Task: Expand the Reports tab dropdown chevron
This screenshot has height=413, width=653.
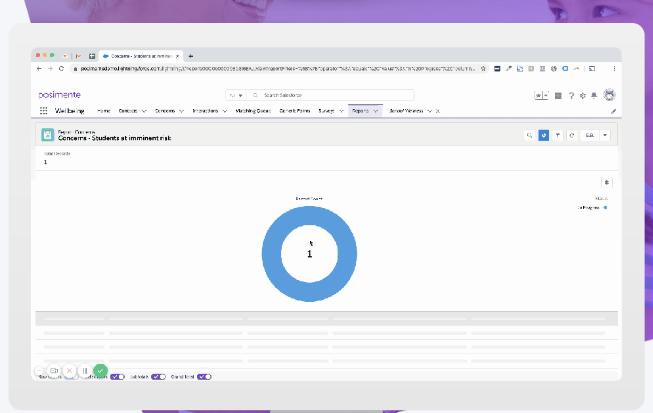Action: pos(376,110)
